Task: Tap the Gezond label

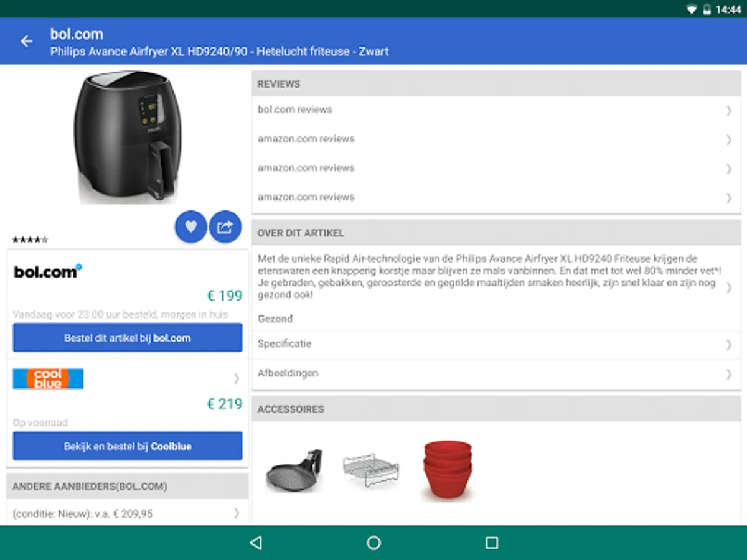Action: click(x=275, y=319)
